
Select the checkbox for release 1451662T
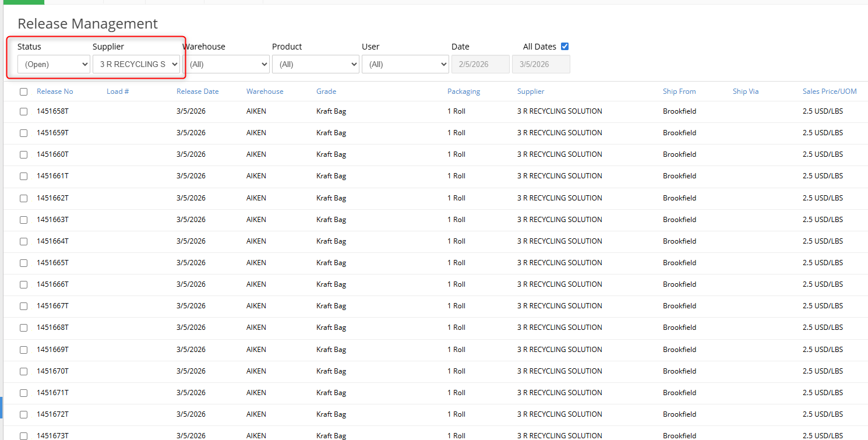[23, 198]
